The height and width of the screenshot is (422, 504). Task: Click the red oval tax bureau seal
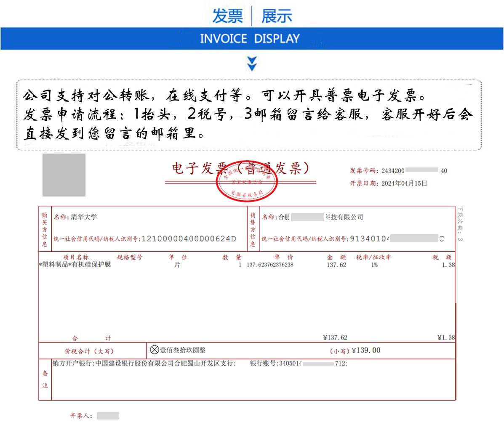pos(247,181)
